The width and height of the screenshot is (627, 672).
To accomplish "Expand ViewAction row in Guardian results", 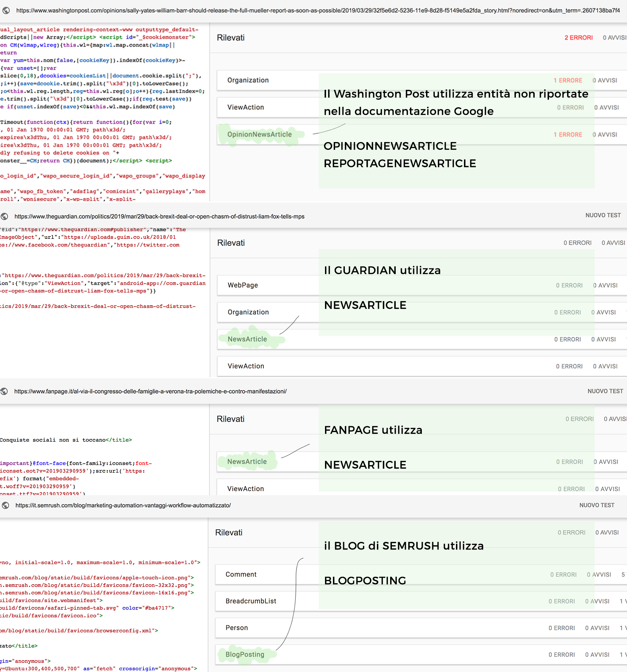I will point(422,366).
